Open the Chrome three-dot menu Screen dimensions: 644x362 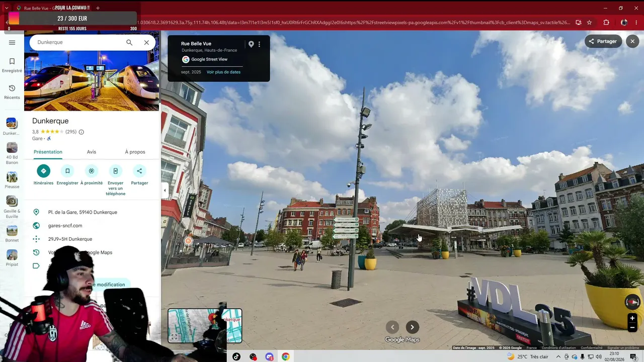(x=637, y=23)
